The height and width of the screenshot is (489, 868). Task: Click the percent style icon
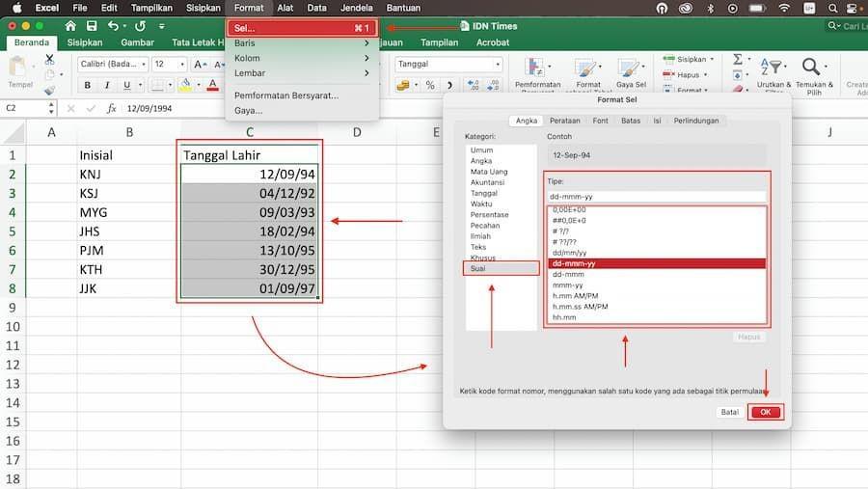(430, 85)
